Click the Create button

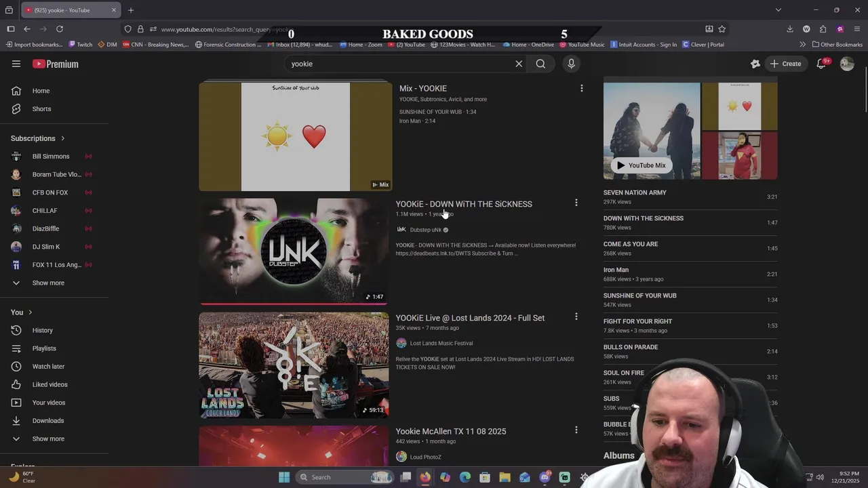pyautogui.click(x=785, y=64)
